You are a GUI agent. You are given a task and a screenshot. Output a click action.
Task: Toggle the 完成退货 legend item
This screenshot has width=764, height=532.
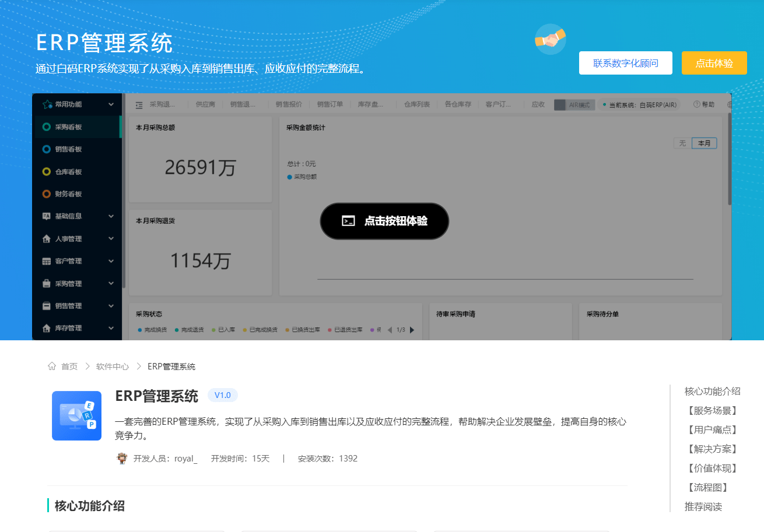[x=189, y=330]
